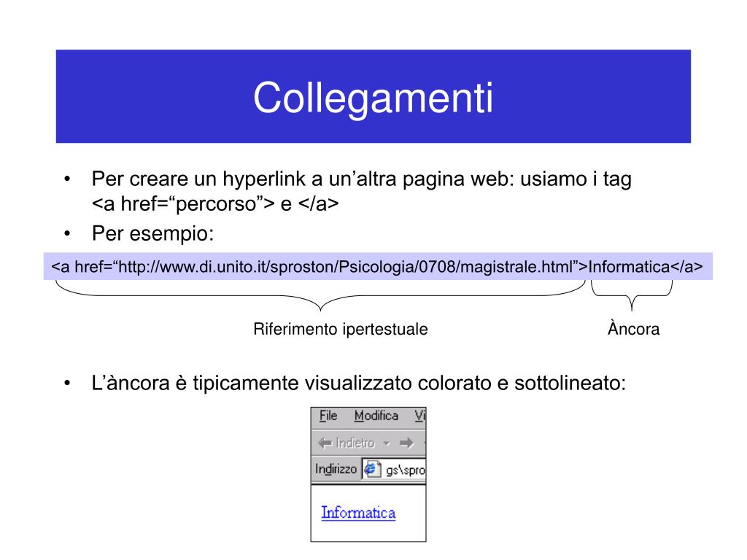Click the Indirizzo label

click(336, 470)
